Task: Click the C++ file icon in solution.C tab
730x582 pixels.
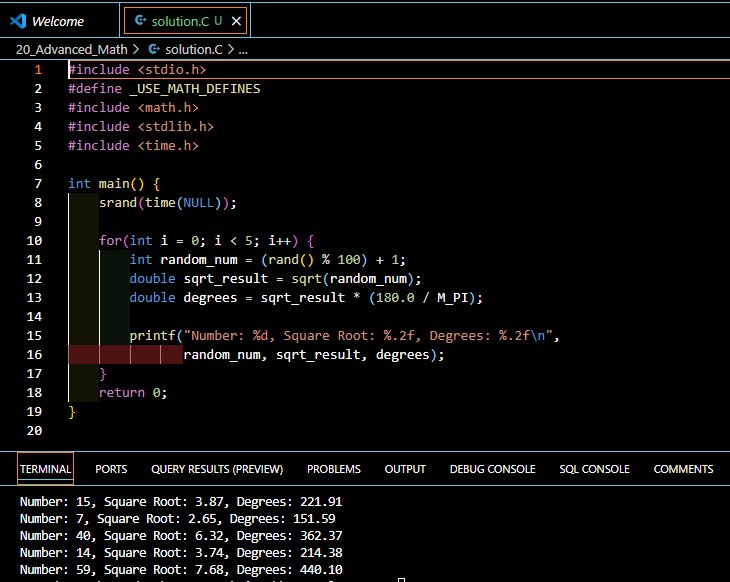Action: tap(140, 21)
